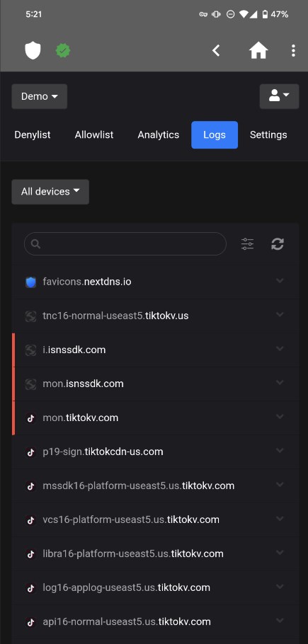Click the NextDNS favicon beside favicons.nextdns.io
Image resolution: width=308 pixels, height=644 pixels.
pos(31,282)
